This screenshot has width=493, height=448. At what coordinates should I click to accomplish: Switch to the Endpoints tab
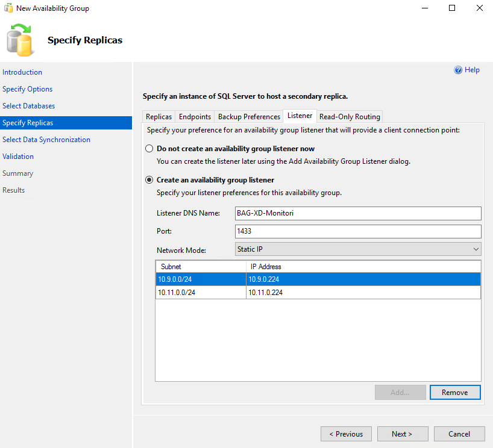pyautogui.click(x=195, y=117)
